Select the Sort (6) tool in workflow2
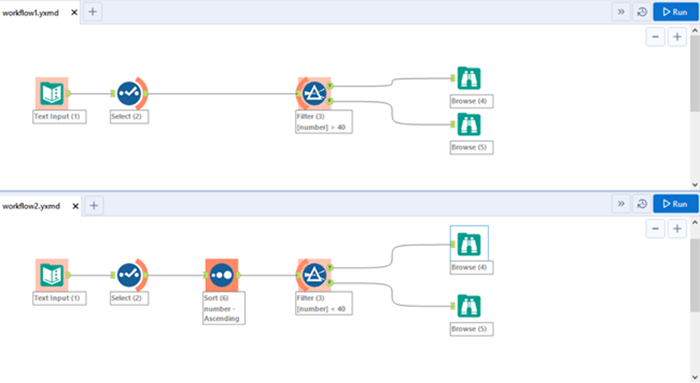700x383 pixels. pyautogui.click(x=221, y=275)
